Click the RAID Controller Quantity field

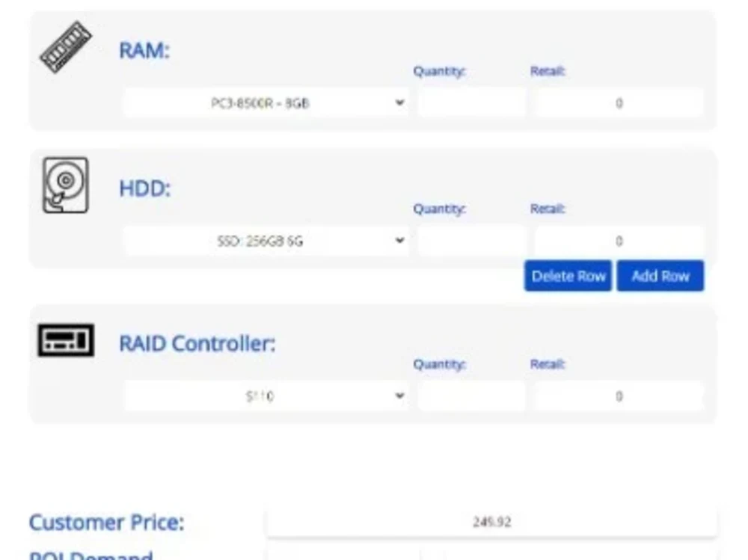click(472, 396)
